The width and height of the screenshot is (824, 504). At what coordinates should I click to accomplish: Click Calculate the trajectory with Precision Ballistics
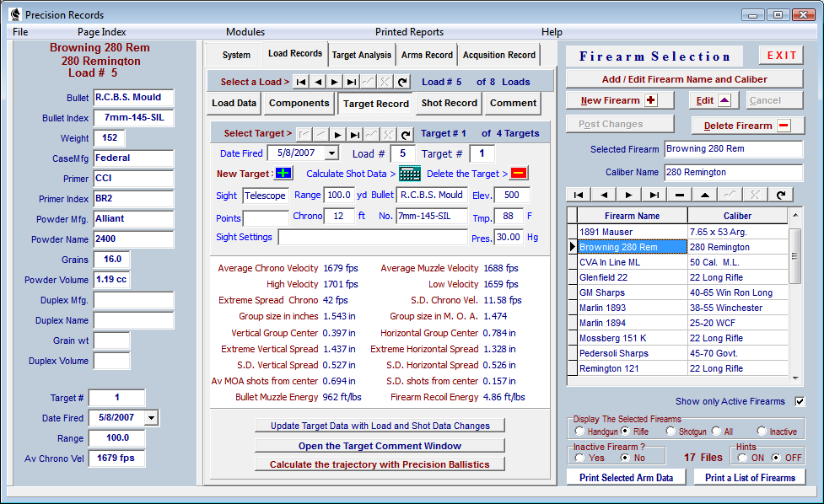[x=380, y=464]
